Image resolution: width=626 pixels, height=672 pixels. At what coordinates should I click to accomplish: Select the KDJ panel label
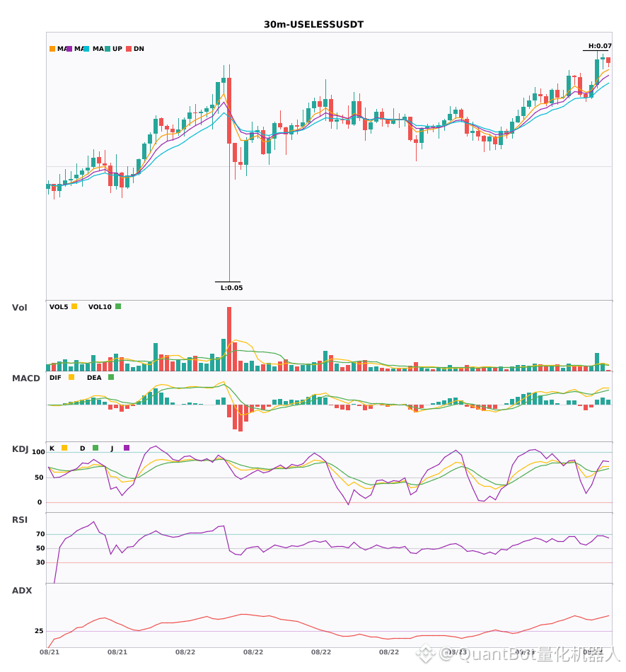(x=20, y=449)
